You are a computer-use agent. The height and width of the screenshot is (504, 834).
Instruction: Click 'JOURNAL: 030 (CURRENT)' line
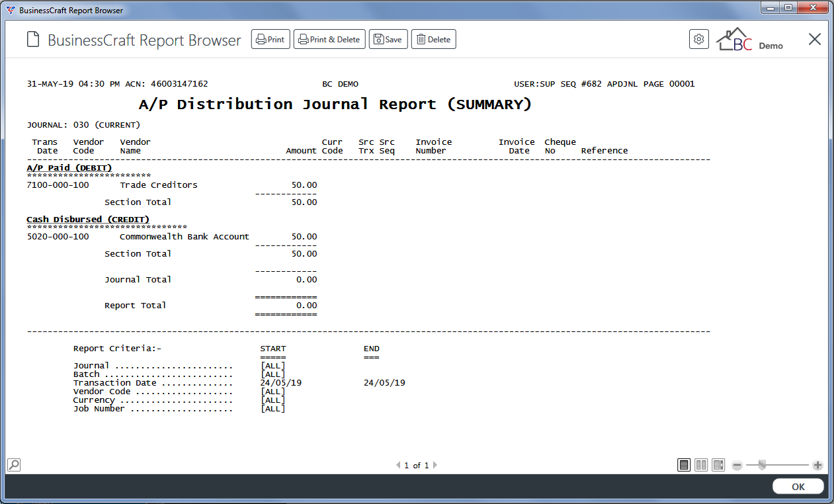[x=83, y=125]
